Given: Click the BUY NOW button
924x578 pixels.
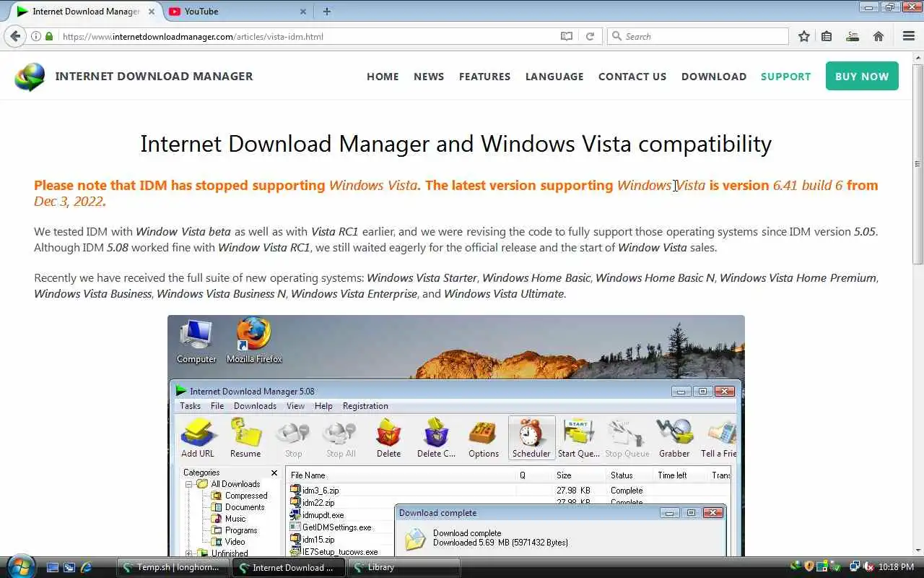Looking at the screenshot, I should point(862,76).
